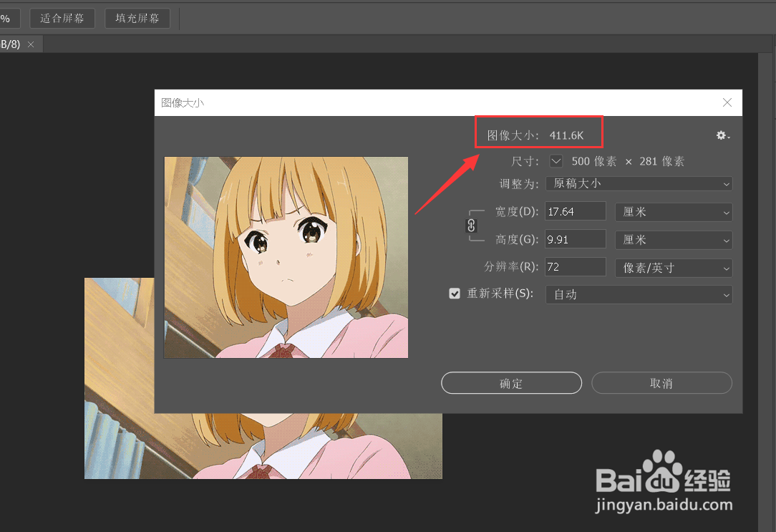Close the document tab with its X
The width and height of the screenshot is (776, 532).
31,44
